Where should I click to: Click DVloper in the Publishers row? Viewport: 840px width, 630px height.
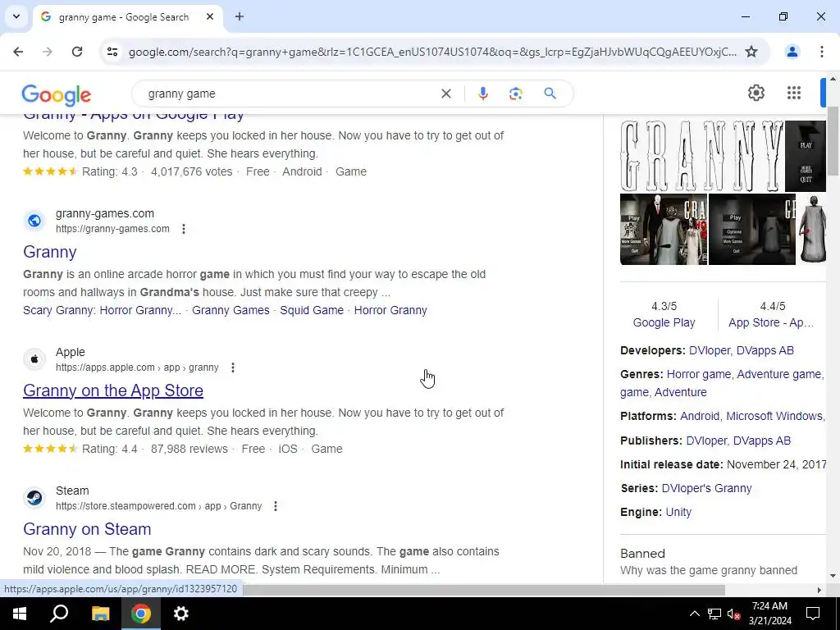click(706, 441)
